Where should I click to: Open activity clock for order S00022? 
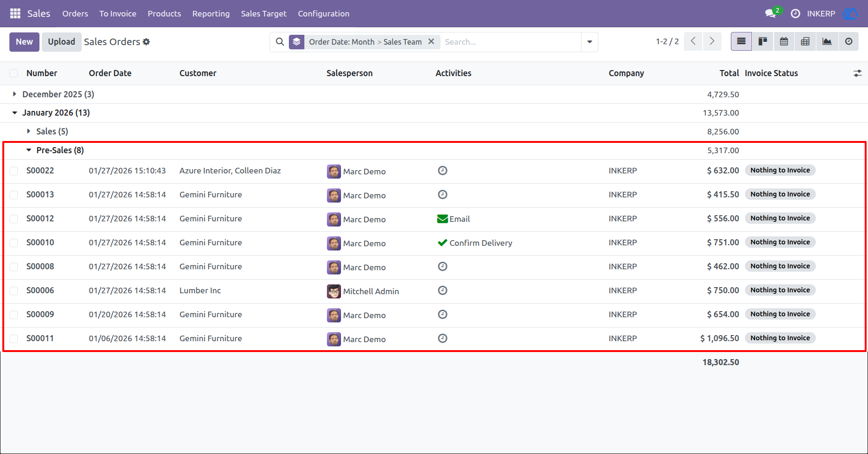click(x=442, y=171)
